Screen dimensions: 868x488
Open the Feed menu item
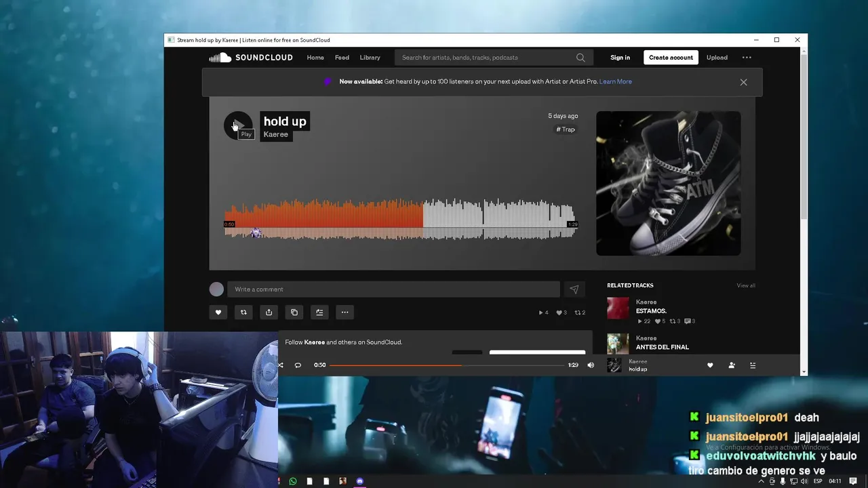coord(342,58)
